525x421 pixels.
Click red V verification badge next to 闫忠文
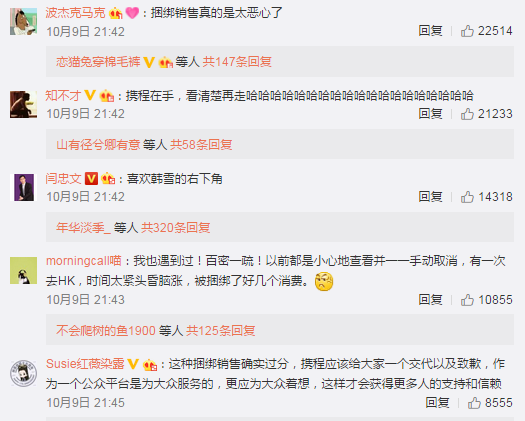[91, 179]
